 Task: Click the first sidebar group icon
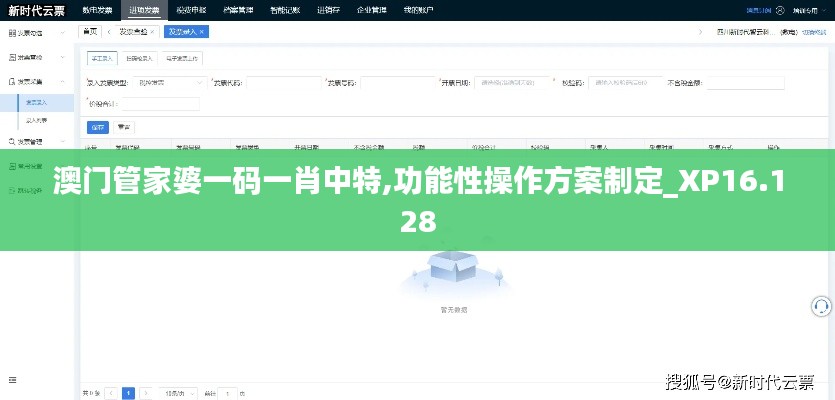point(12,33)
